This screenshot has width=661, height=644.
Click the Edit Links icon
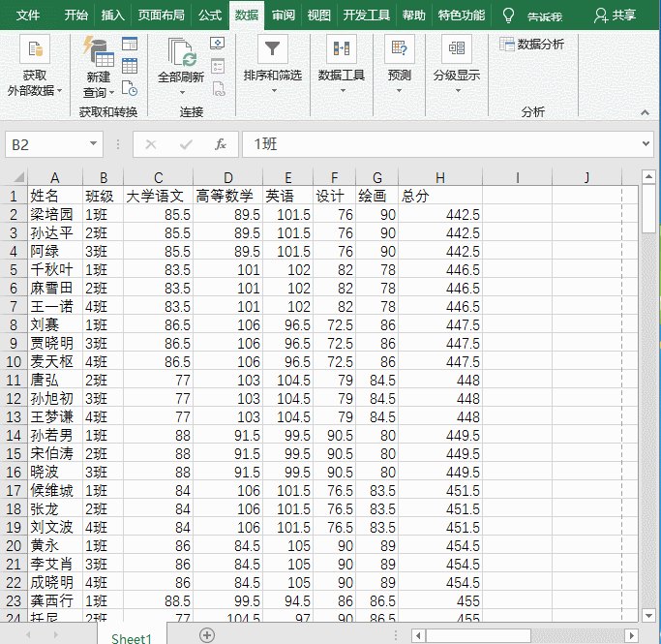point(219,88)
